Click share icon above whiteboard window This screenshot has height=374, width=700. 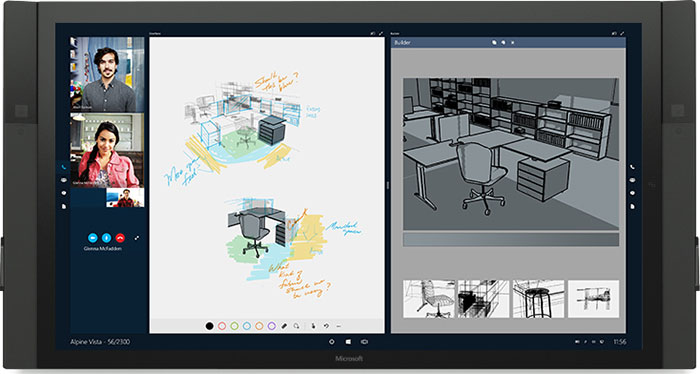373,33
